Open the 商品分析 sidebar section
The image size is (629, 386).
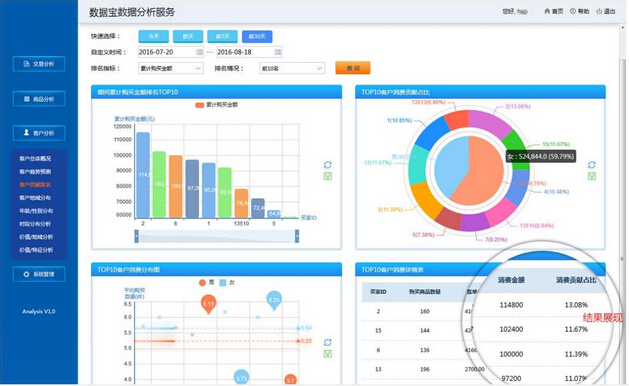coord(39,99)
